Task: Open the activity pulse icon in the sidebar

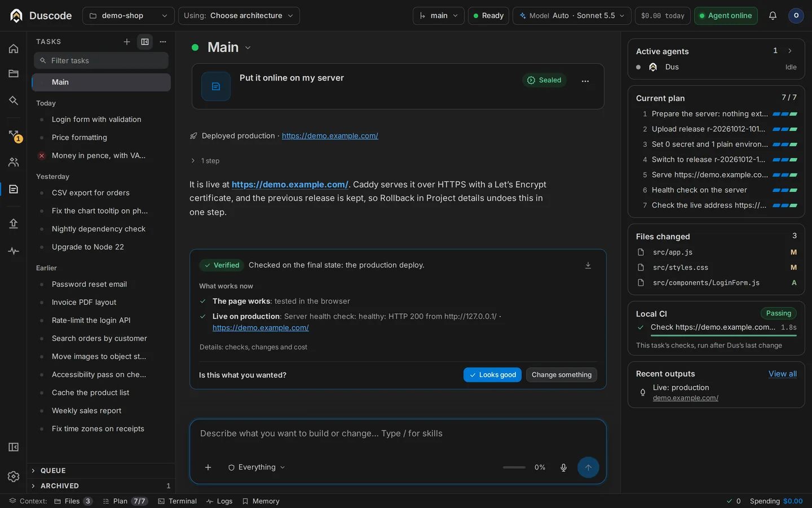Action: tap(14, 251)
